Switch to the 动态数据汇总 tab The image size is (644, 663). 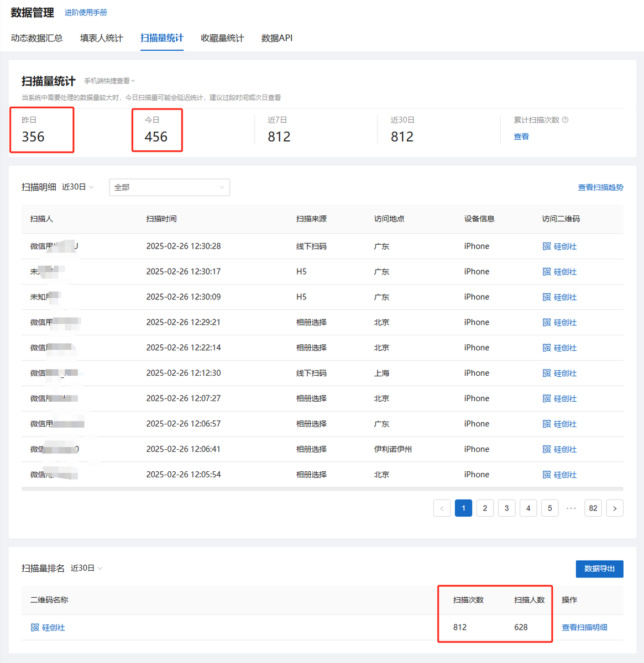click(36, 38)
